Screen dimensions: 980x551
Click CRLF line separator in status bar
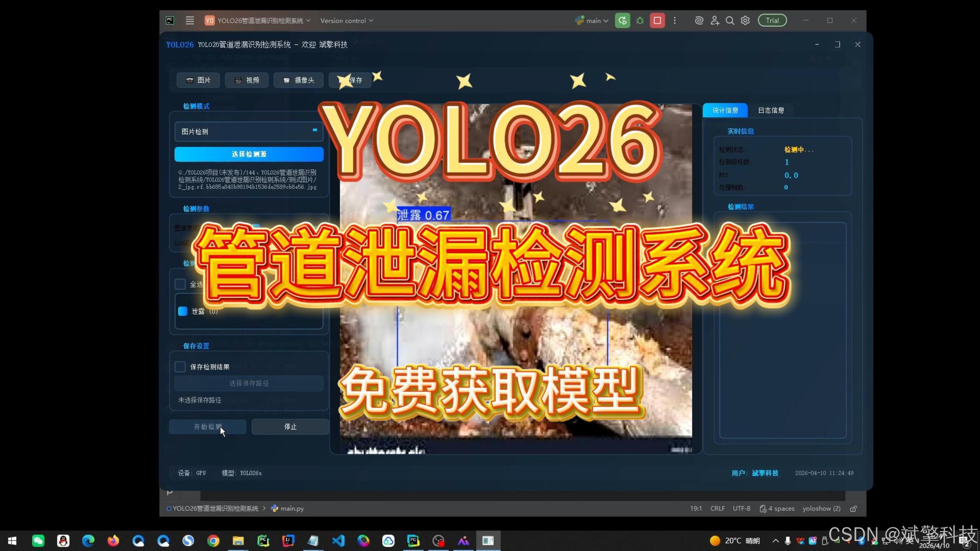(x=717, y=509)
